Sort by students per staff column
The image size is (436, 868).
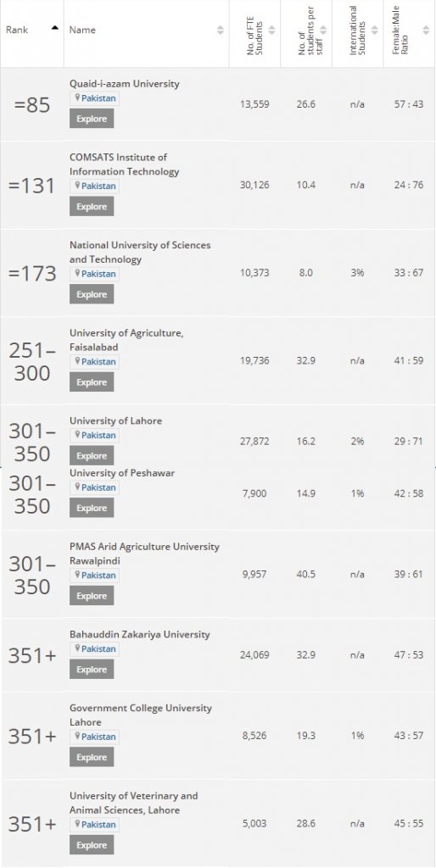pos(323,30)
